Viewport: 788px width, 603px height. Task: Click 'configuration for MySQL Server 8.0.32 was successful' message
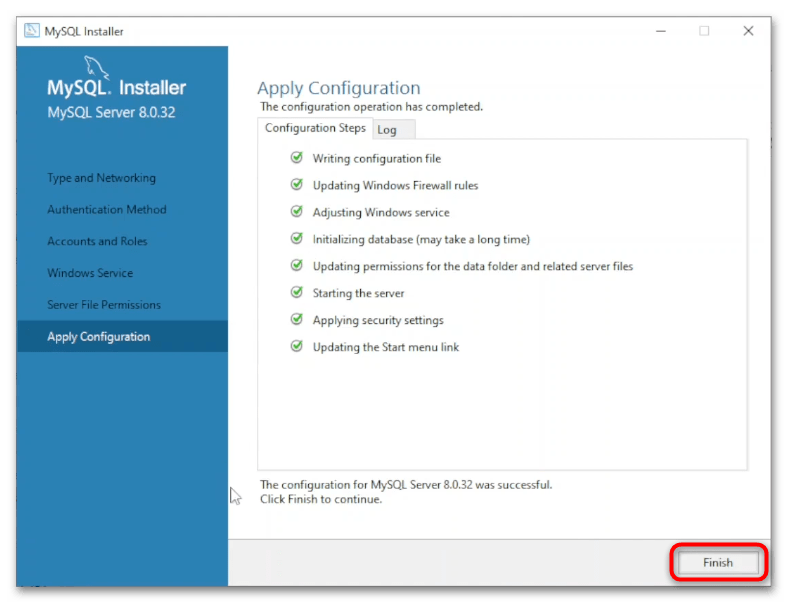point(416,485)
